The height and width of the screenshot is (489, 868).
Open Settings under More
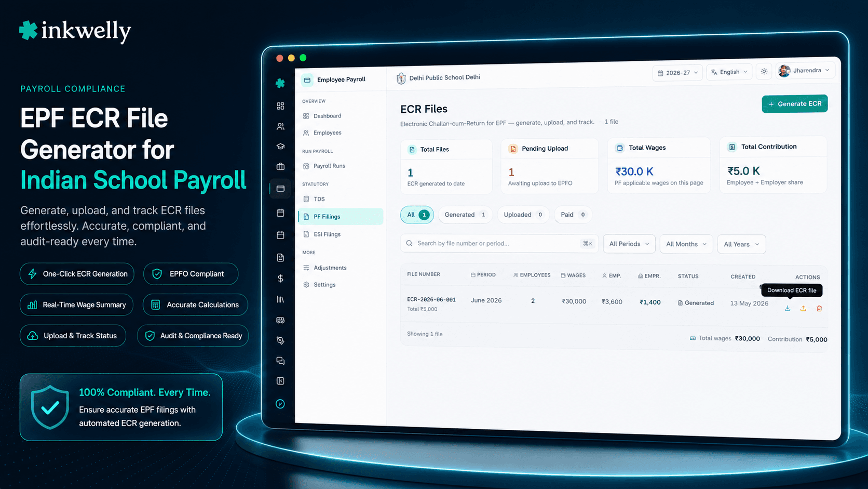click(324, 285)
